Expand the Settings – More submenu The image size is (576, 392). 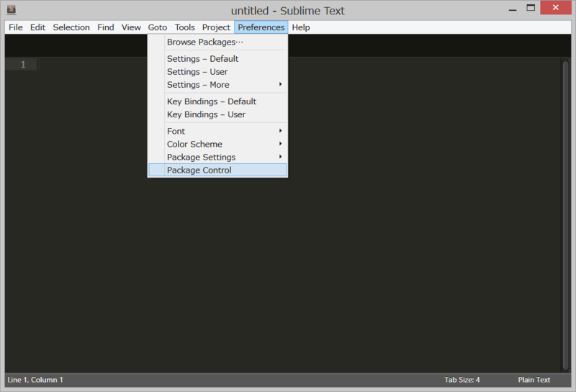[x=217, y=85]
